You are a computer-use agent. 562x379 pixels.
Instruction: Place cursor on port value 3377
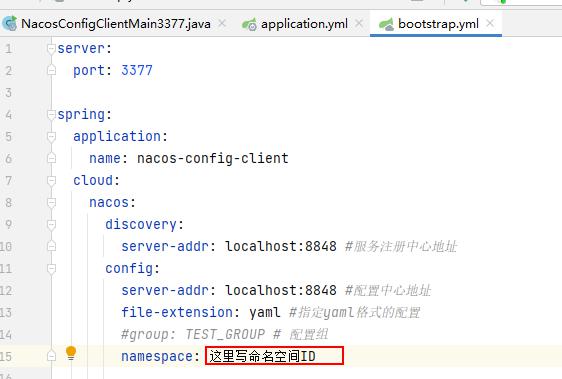(137, 70)
